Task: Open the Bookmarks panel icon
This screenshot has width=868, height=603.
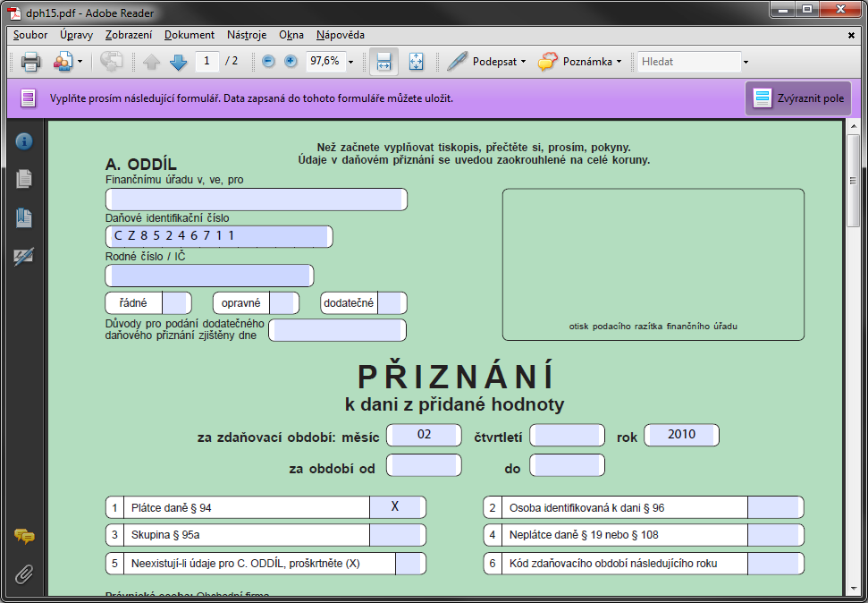Action: pyautogui.click(x=24, y=217)
